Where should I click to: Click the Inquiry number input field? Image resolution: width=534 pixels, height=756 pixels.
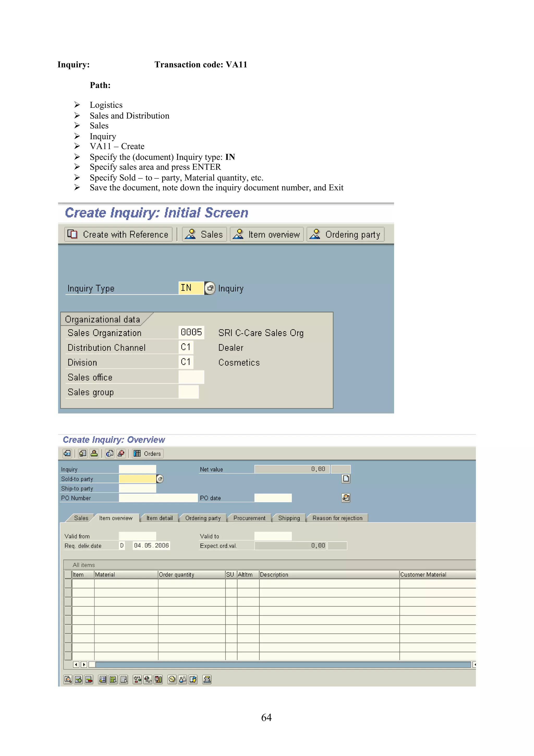coord(137,469)
